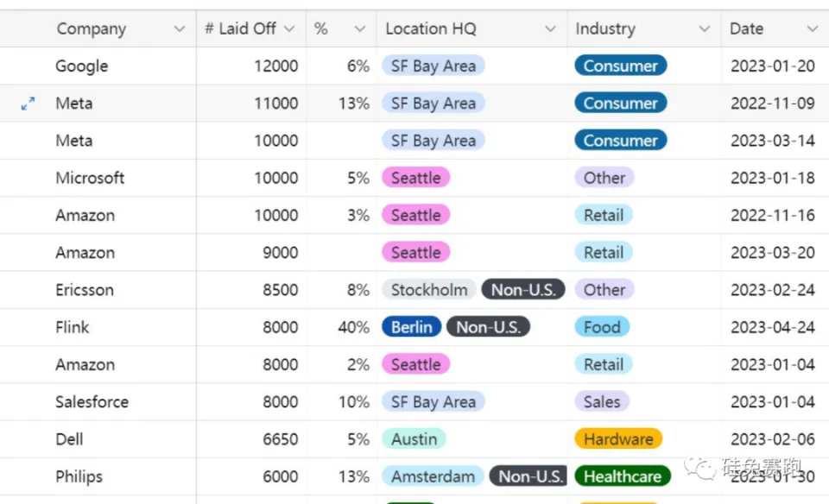This screenshot has height=504, width=829.
Task: Click the Berlin location tag for Flink
Action: (x=412, y=327)
